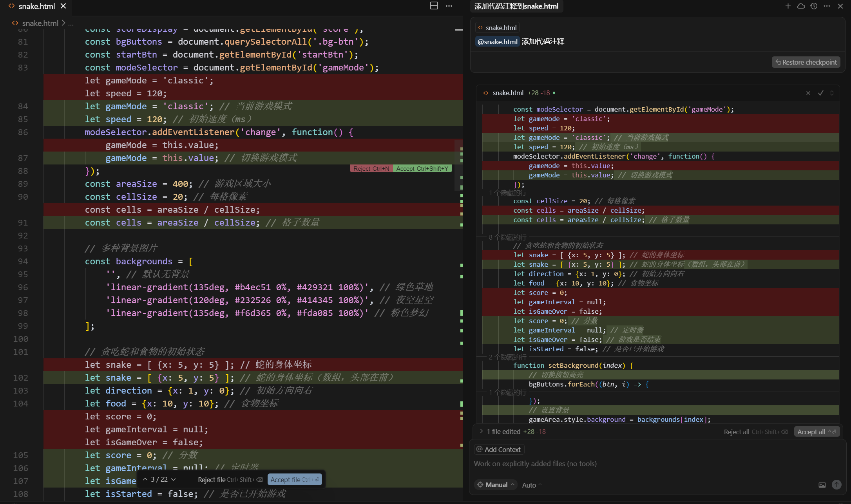Focus the chat message input field
The height and width of the screenshot is (504, 851).
point(627,464)
